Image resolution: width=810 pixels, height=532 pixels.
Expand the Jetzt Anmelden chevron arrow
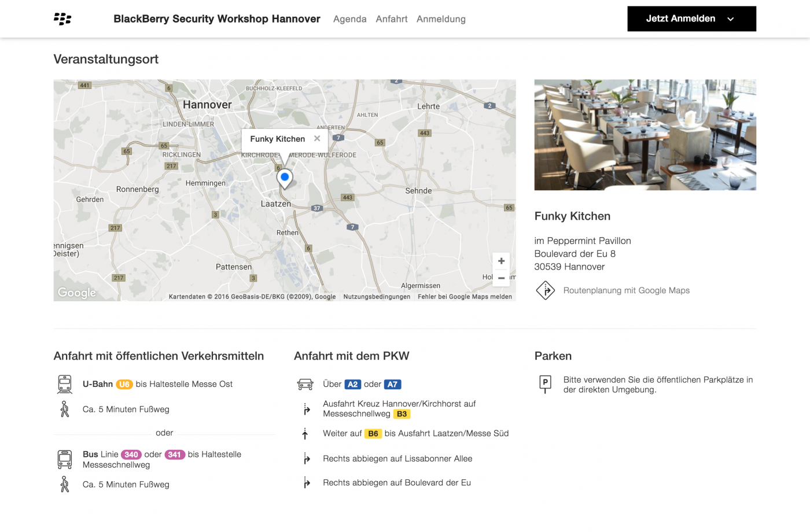click(731, 19)
